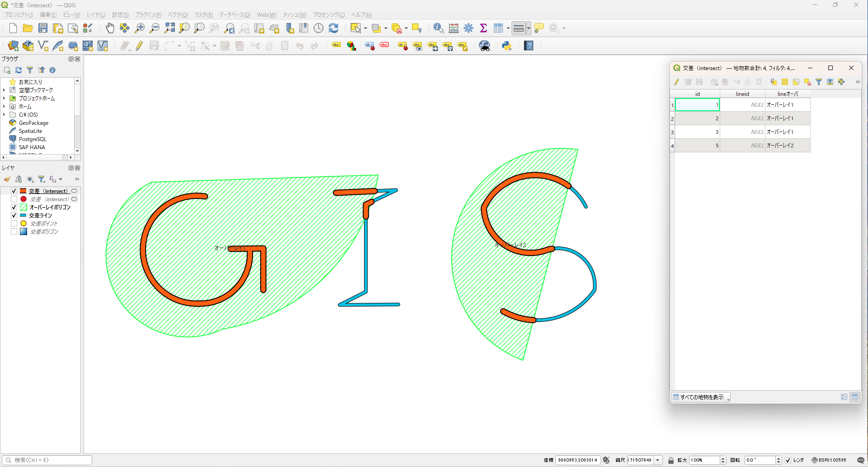The width and height of the screenshot is (868, 467).
Task: Click the attribute table overflow » button
Action: [x=858, y=82]
